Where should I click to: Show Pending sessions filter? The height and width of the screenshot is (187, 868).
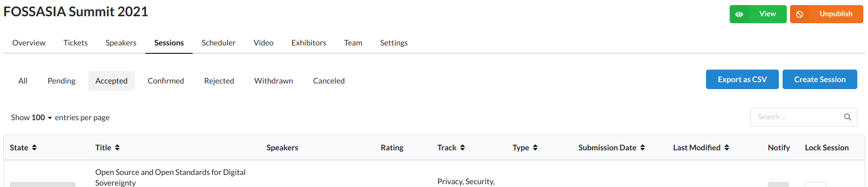pos(61,81)
